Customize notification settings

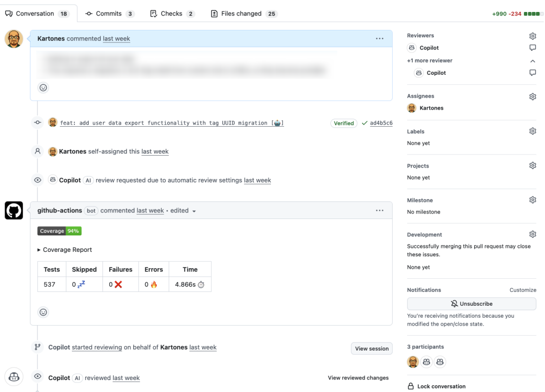[x=523, y=290]
